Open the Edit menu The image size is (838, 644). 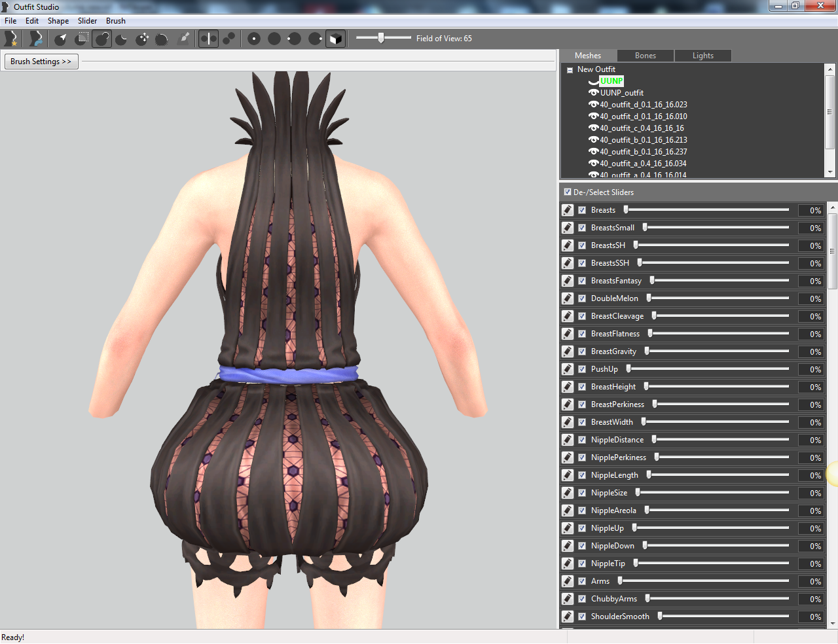pos(32,21)
